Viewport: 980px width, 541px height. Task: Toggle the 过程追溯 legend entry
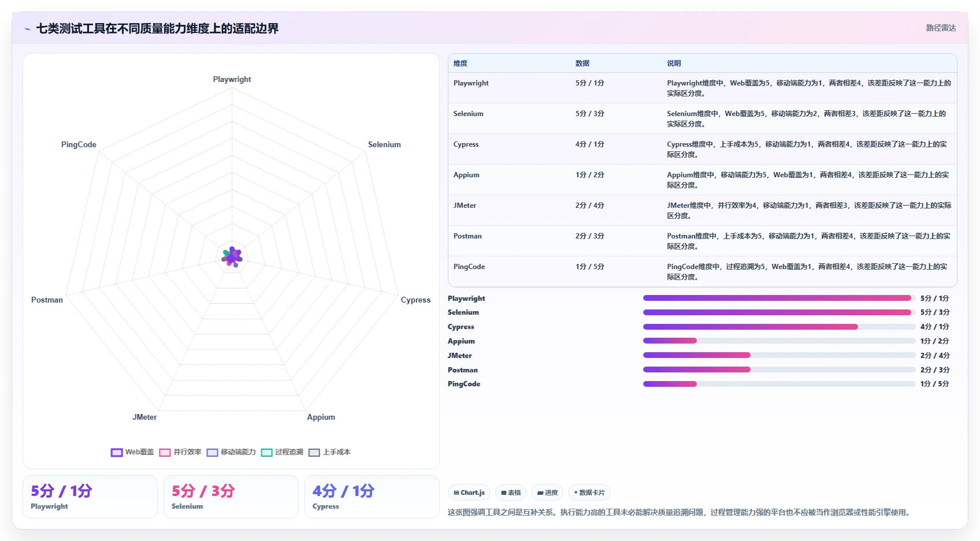(282, 452)
